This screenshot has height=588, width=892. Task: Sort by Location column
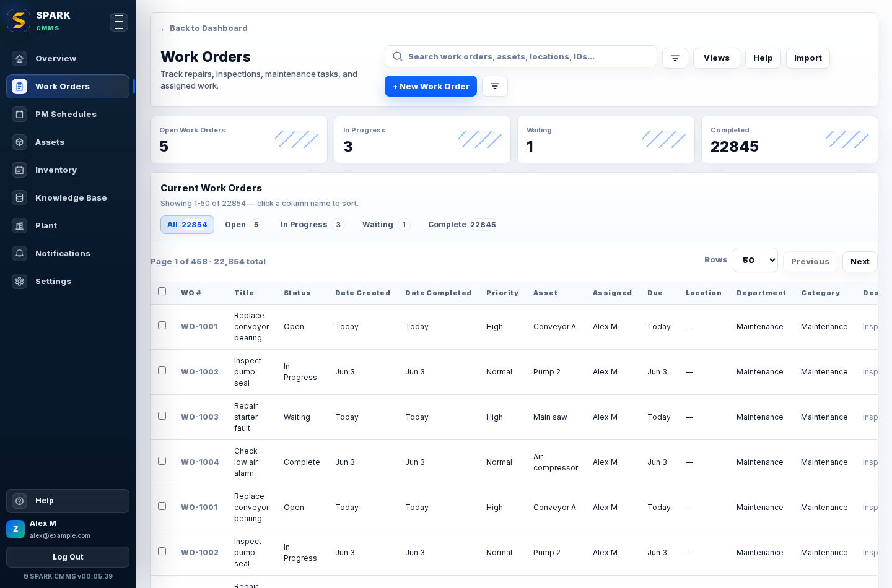(704, 293)
